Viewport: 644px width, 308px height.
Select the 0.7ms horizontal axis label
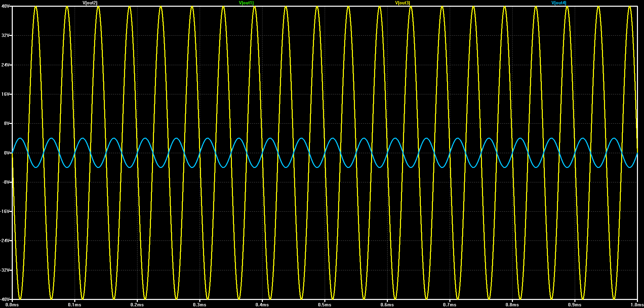tap(450, 305)
